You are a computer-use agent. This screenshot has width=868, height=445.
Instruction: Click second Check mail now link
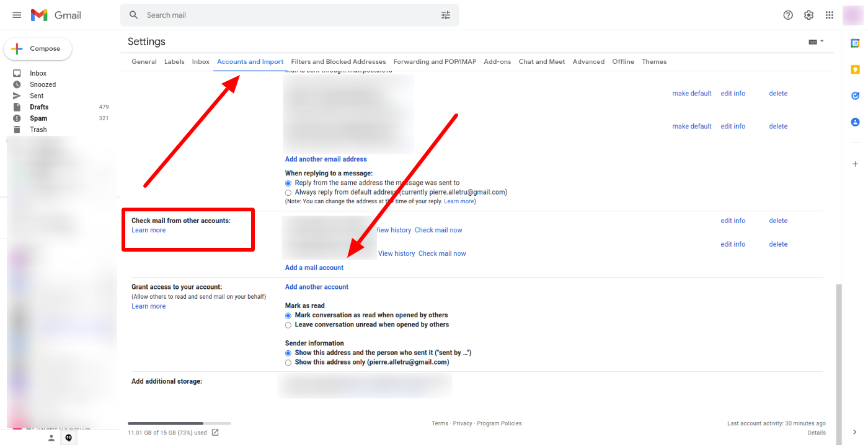(442, 253)
